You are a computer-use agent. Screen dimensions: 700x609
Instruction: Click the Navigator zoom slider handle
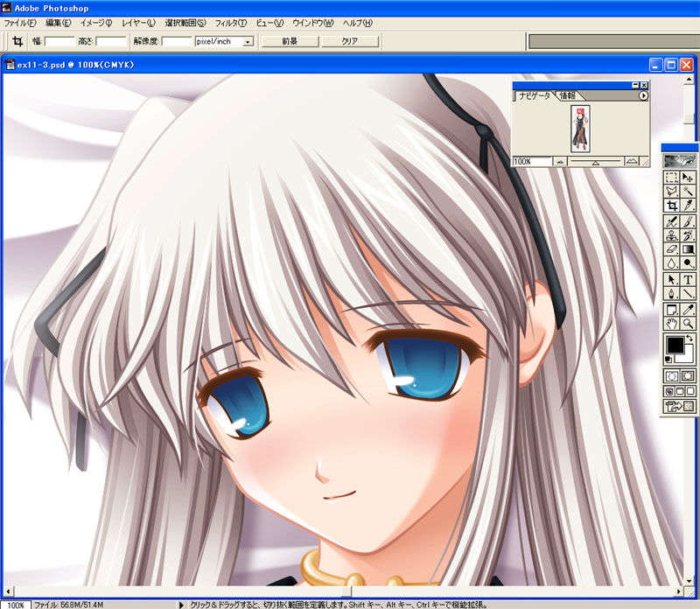tap(595, 164)
